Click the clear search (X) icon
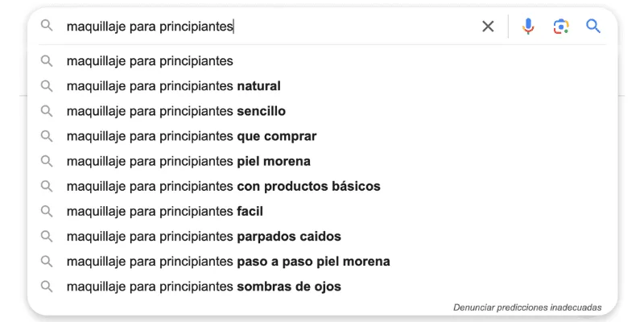 [x=488, y=27]
